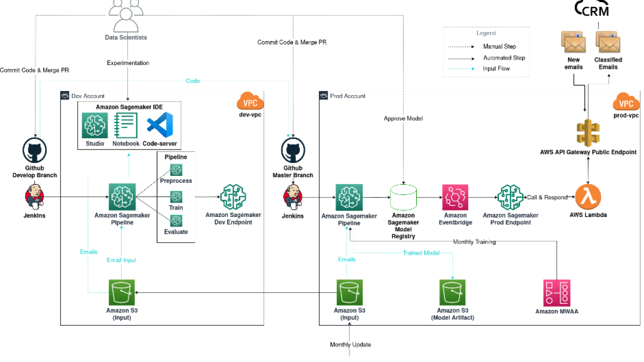644x362 pixels.
Task: Click the New emails envelope icon
Action: click(574, 43)
